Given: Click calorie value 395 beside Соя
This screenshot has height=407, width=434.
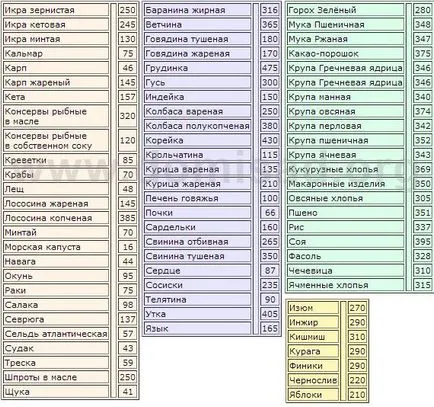Looking at the screenshot, I should click(x=423, y=241).
